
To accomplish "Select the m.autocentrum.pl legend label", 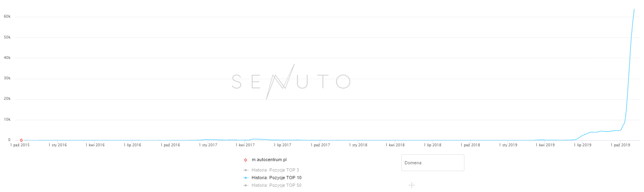I will tap(269, 160).
